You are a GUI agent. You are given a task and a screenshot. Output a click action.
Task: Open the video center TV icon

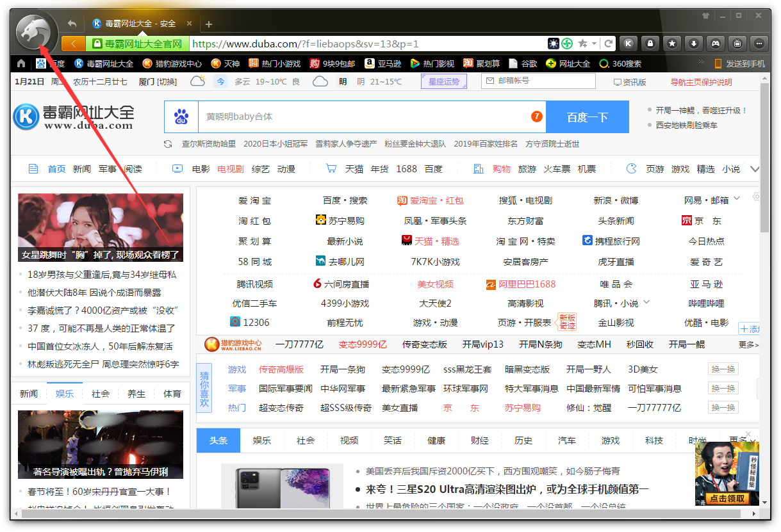(x=737, y=44)
